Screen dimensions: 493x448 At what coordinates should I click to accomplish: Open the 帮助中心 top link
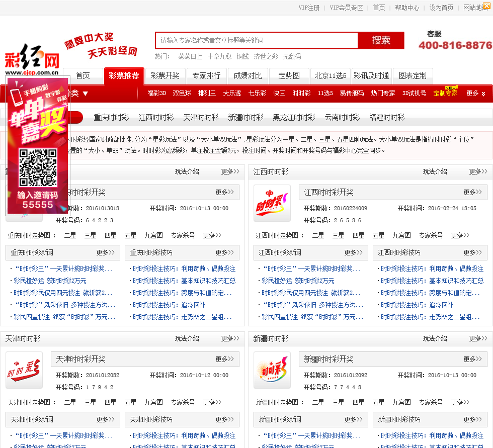(407, 8)
